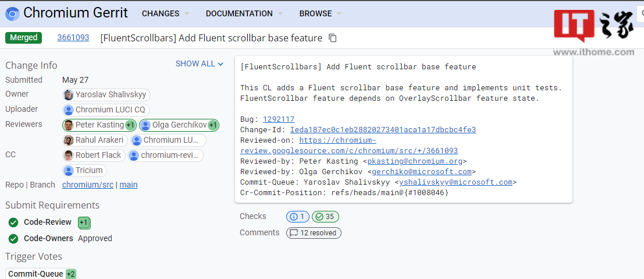Click the Peter Kasting reviewer chip avatar
This screenshot has width=644, height=279.
pyautogui.click(x=69, y=125)
